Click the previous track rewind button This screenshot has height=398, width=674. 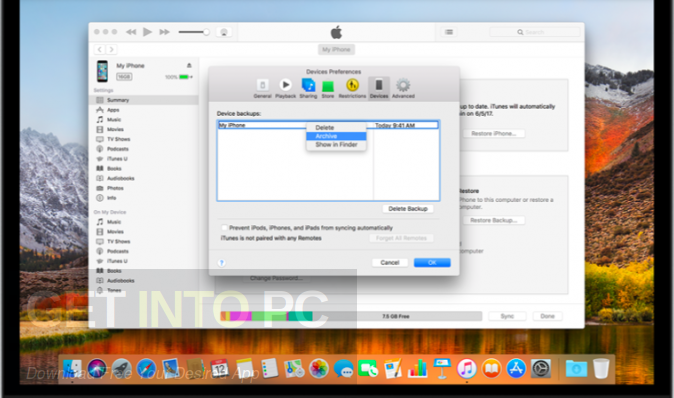[x=131, y=32]
